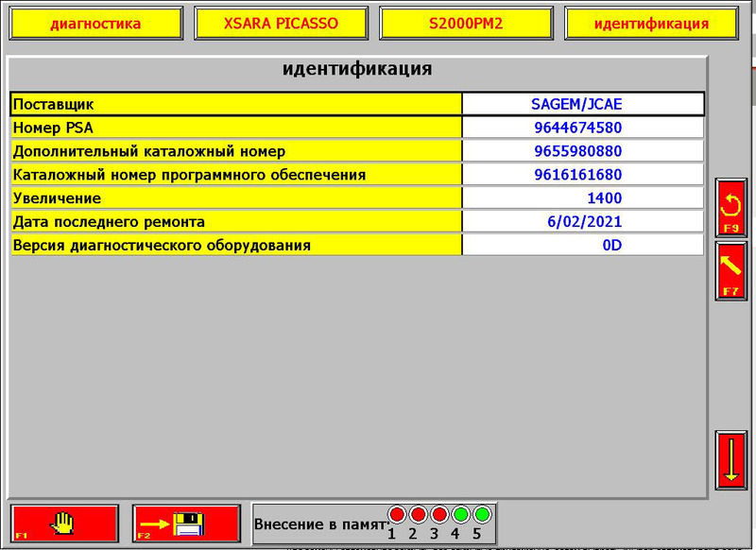Click the F9 return arrow button
Image resolution: width=756 pixels, height=550 pixels.
pyautogui.click(x=730, y=208)
